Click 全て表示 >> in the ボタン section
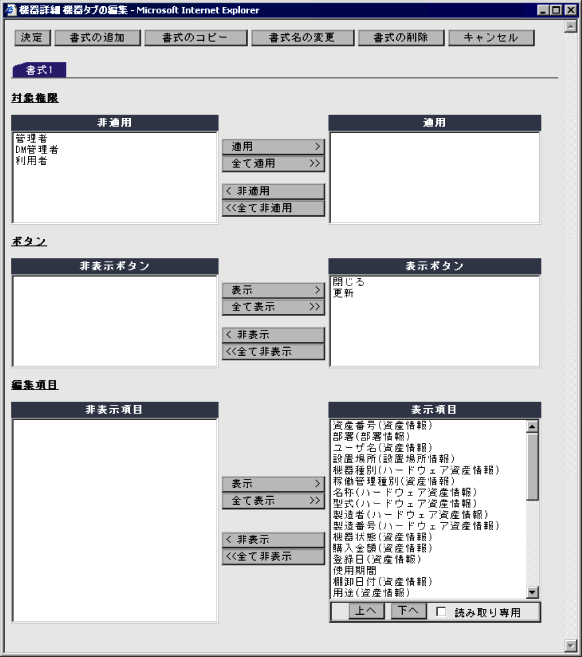This screenshot has width=582, height=657. [x=273, y=307]
